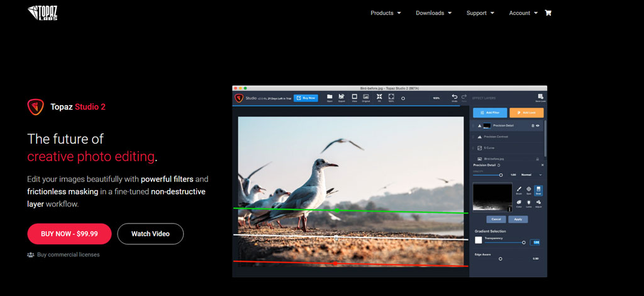Click the Add Filter button

pos(490,113)
